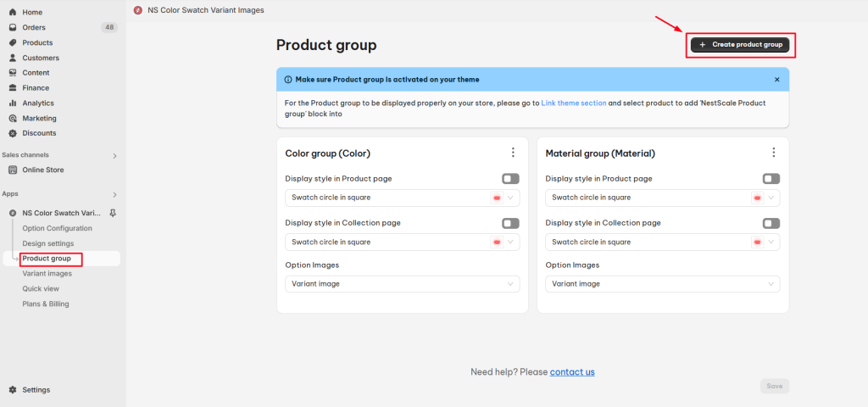The height and width of the screenshot is (407, 868).
Task: Click the Products tag icon
Action: point(13,42)
